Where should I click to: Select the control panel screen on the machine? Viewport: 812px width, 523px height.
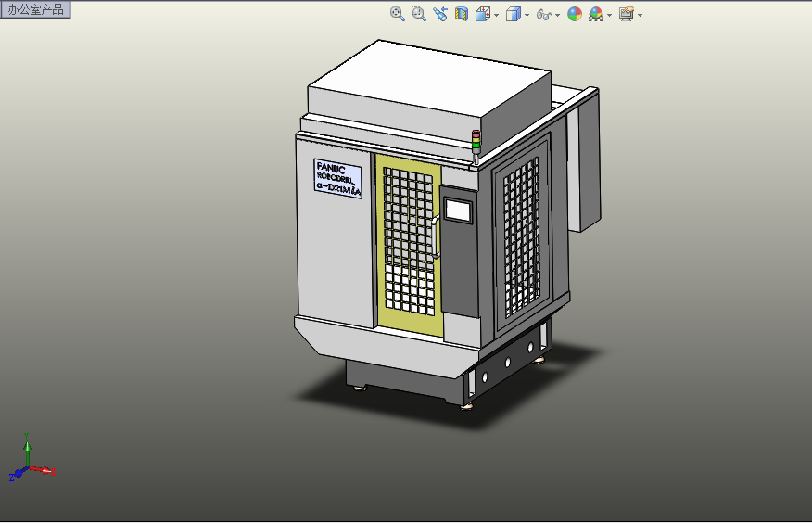[458, 210]
